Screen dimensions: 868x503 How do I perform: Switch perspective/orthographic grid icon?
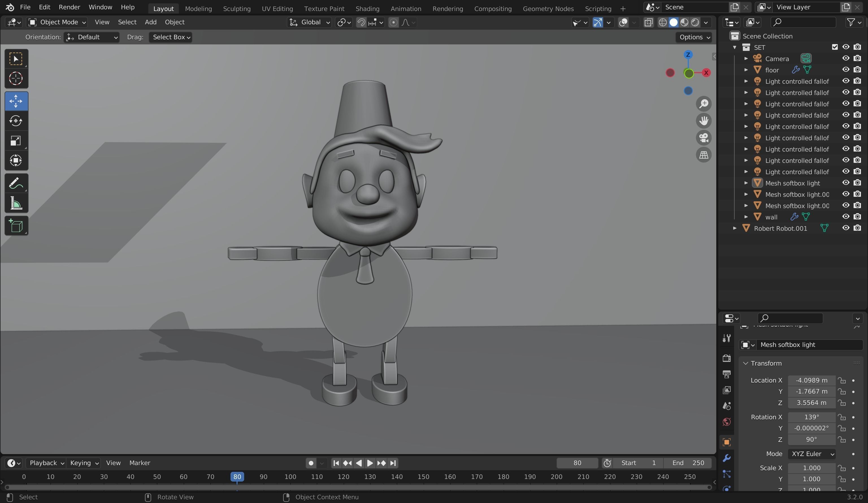pos(704,155)
